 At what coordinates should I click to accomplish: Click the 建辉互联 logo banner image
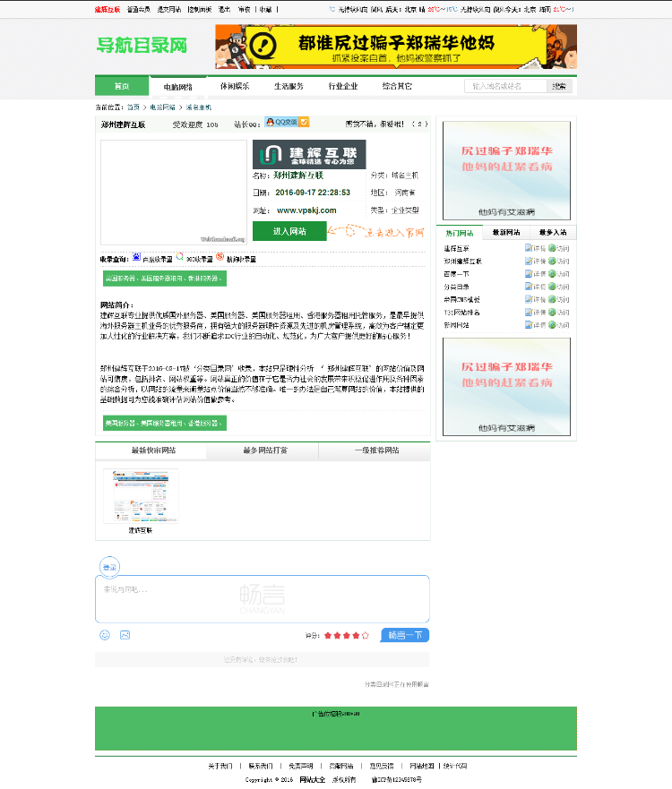click(309, 154)
